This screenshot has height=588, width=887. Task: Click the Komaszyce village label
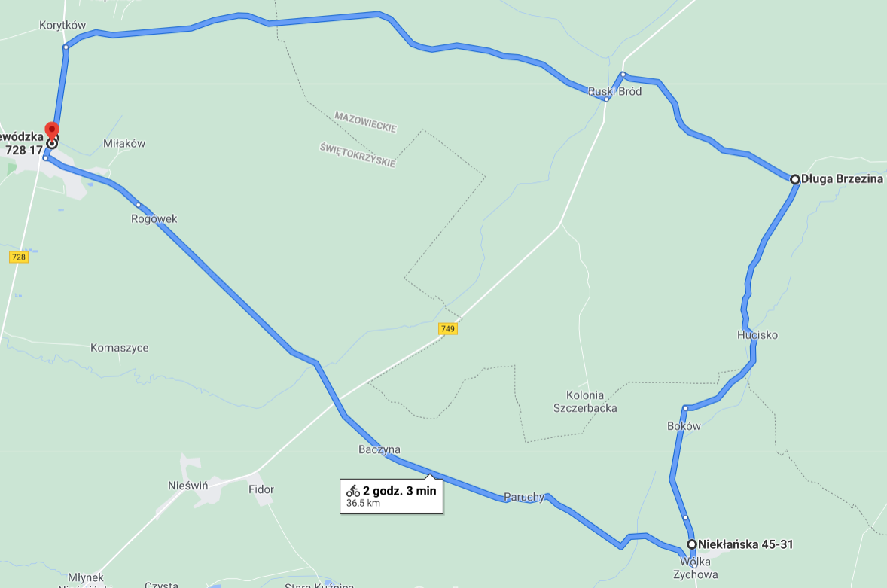click(x=120, y=348)
